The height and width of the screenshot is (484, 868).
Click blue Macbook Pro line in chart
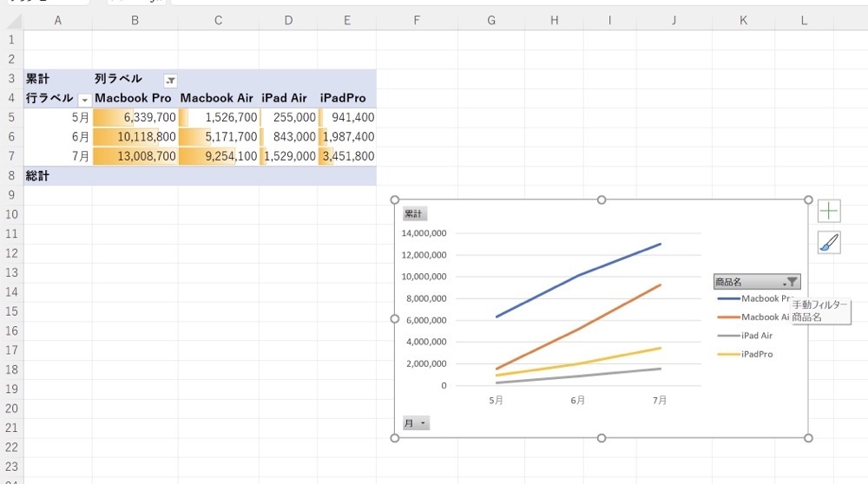pos(578,275)
